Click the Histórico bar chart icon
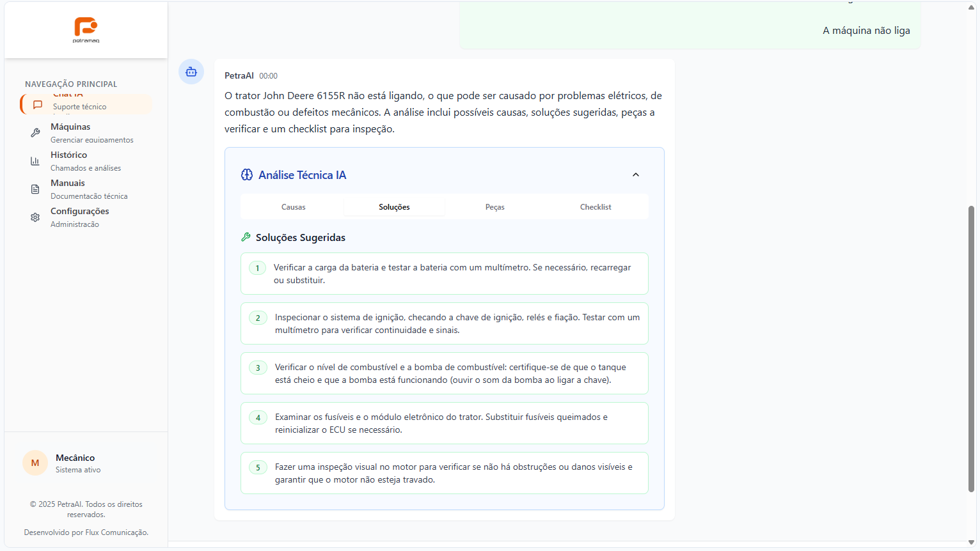Screen dimensions: 980x551 pyautogui.click(x=35, y=161)
